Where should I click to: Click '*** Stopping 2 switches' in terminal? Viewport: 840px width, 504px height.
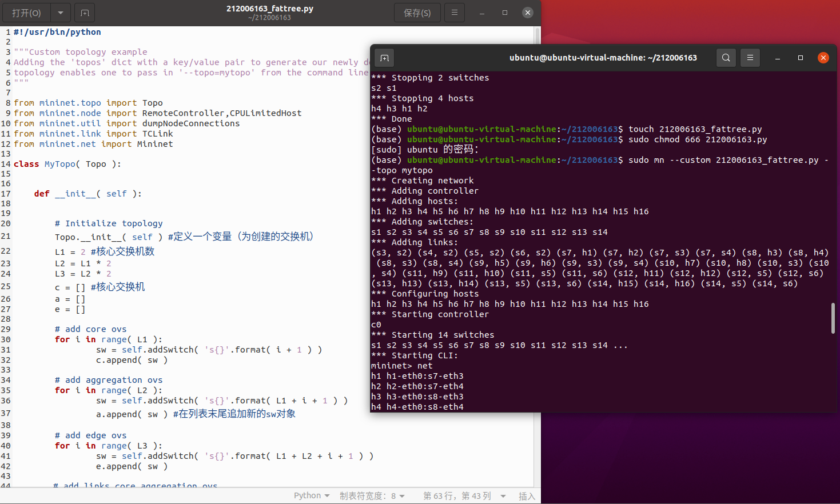click(430, 78)
